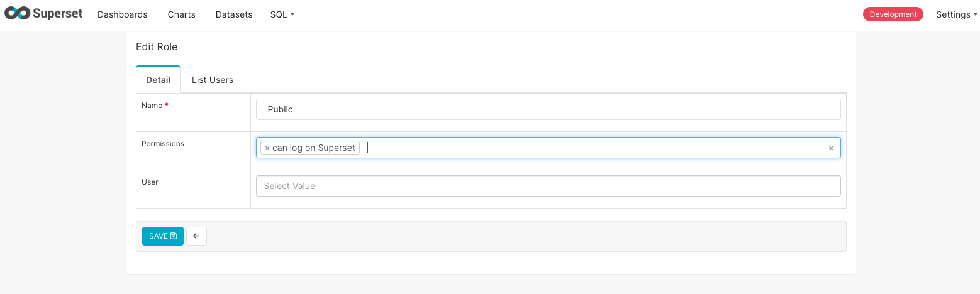
Task: Save the role with the SAVE button
Action: [162, 236]
